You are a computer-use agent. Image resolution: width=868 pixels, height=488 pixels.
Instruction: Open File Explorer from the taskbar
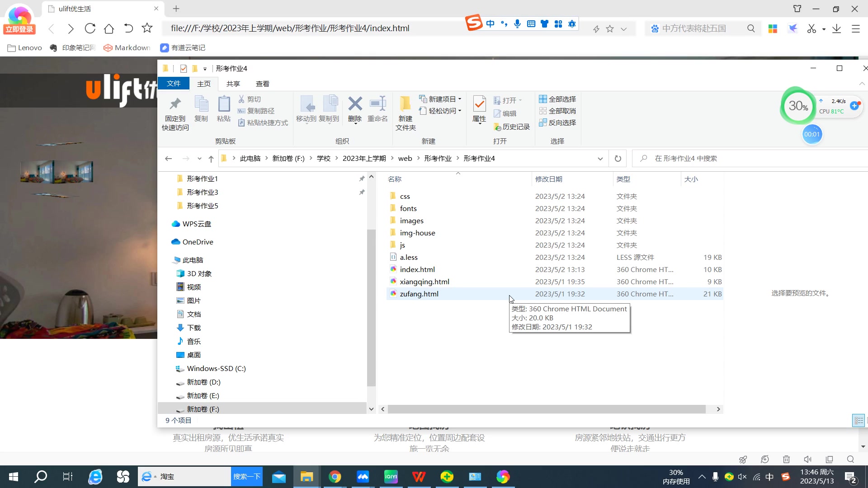click(x=307, y=477)
